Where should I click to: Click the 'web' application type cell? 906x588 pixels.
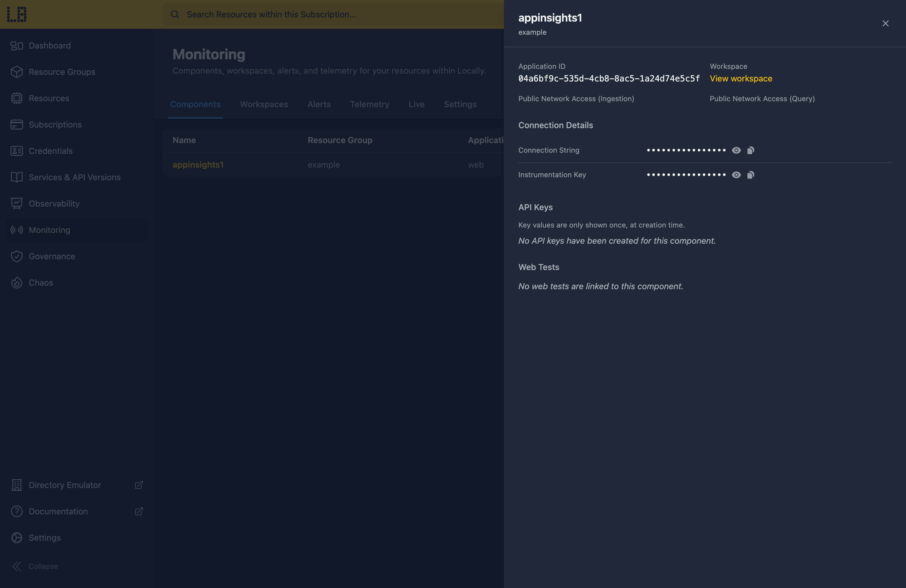[x=476, y=165]
